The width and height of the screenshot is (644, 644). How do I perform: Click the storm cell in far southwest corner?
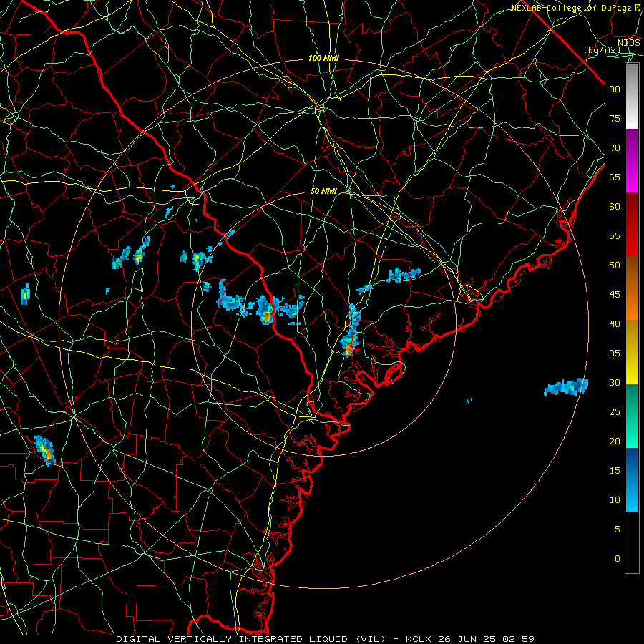click(x=45, y=451)
